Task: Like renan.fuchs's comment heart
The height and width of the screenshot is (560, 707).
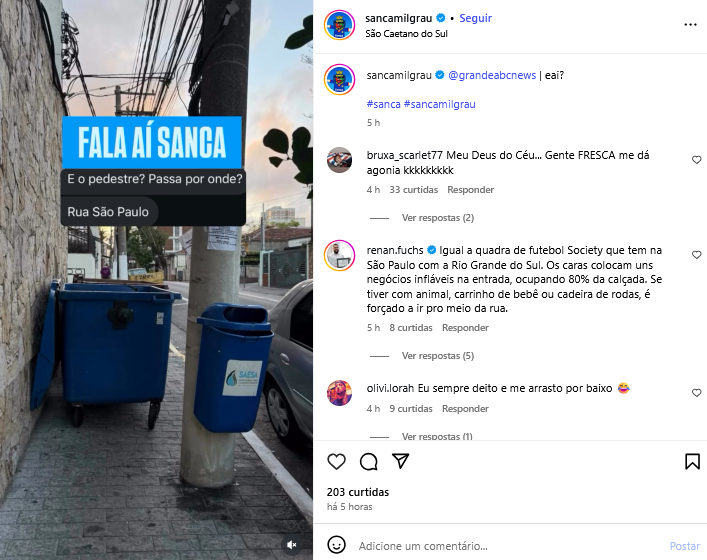Action: 697,255
